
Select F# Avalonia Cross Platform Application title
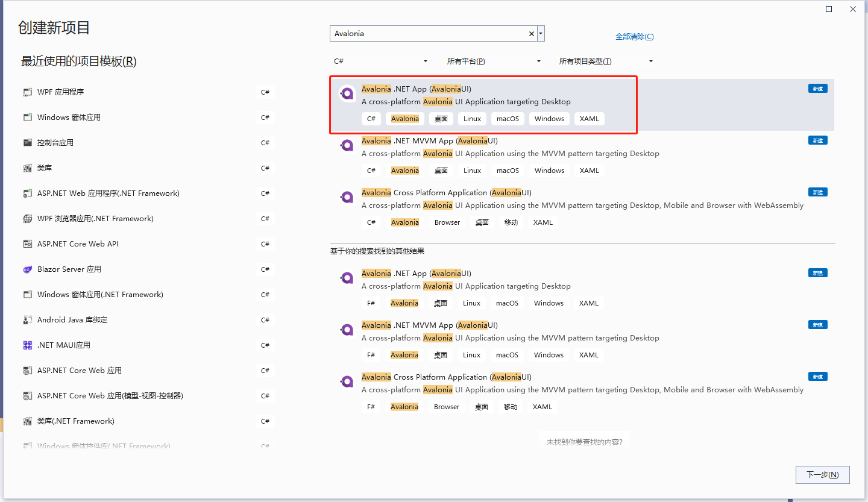point(447,377)
